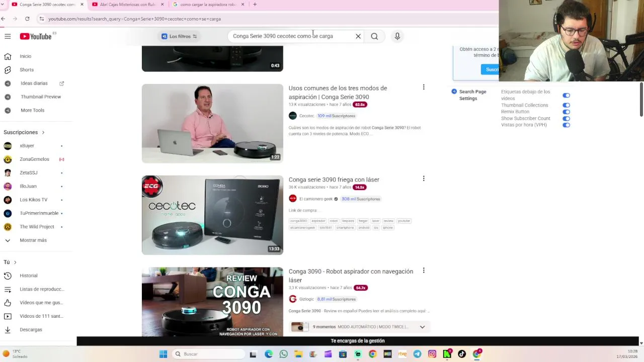Screen dimensions: 644x362
Task: Open the ZonaGemelos subscription channel
Action: click(x=34, y=159)
